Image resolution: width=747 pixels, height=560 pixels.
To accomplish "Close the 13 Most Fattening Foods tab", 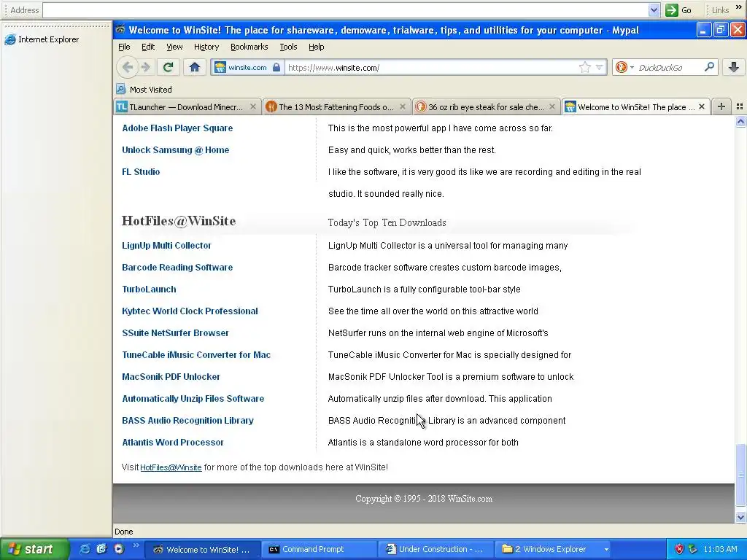I will (x=403, y=106).
